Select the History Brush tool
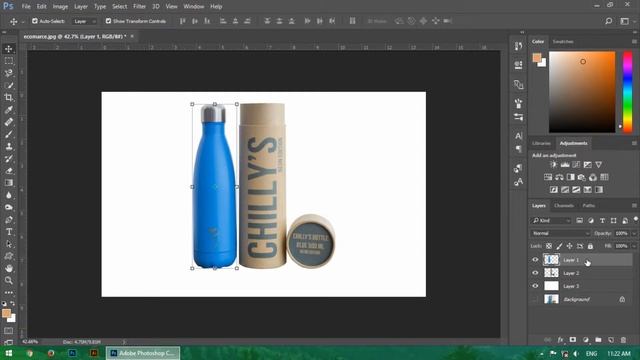 [x=9, y=159]
